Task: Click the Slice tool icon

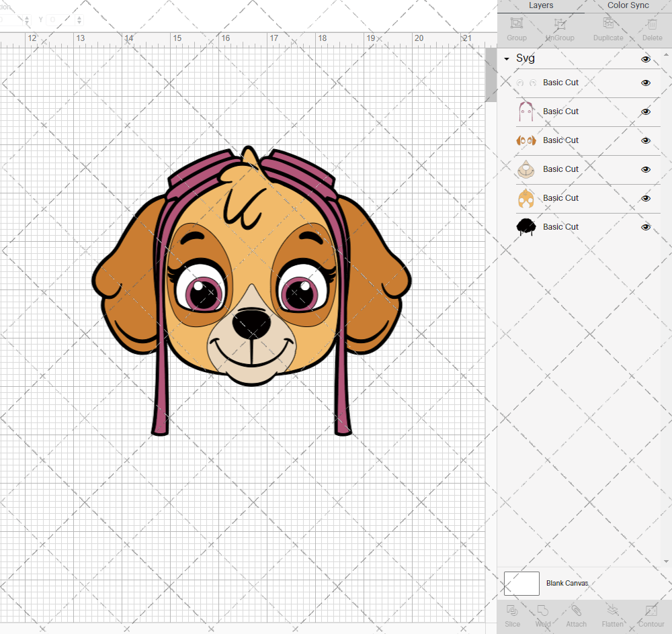Action: [x=512, y=610]
